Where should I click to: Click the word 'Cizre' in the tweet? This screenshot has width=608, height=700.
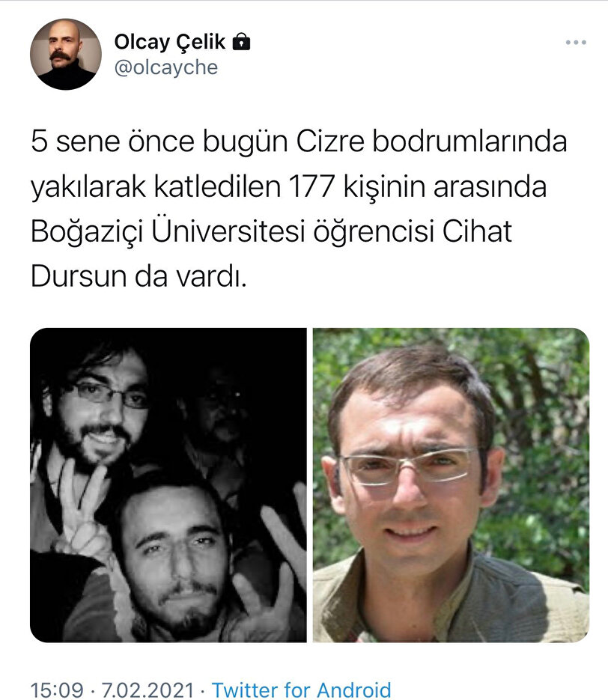tap(330, 141)
